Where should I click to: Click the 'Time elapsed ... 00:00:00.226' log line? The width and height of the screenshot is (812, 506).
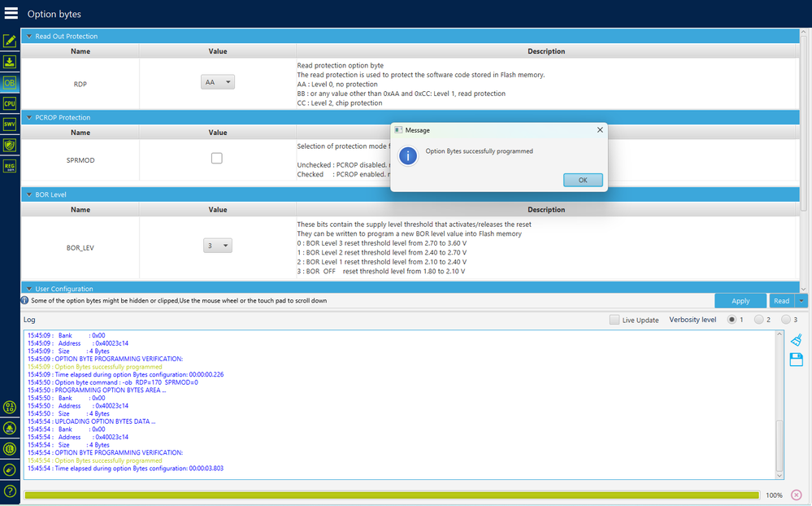click(126, 374)
